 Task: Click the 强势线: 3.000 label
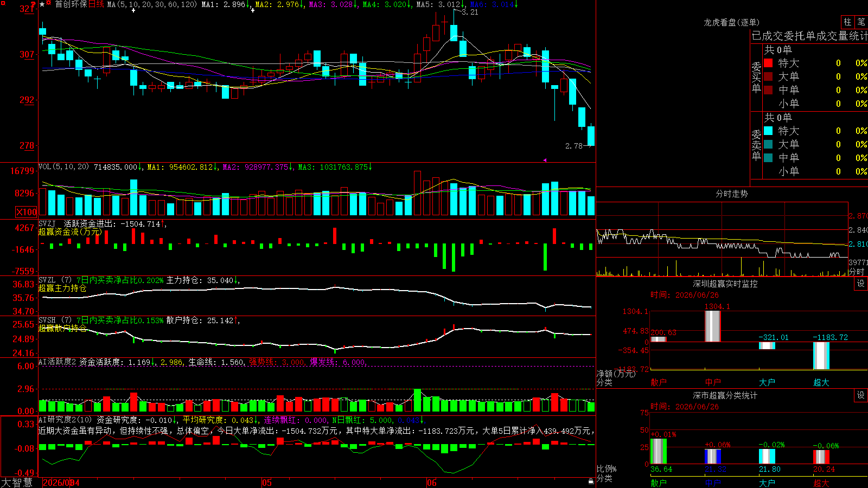click(x=277, y=362)
